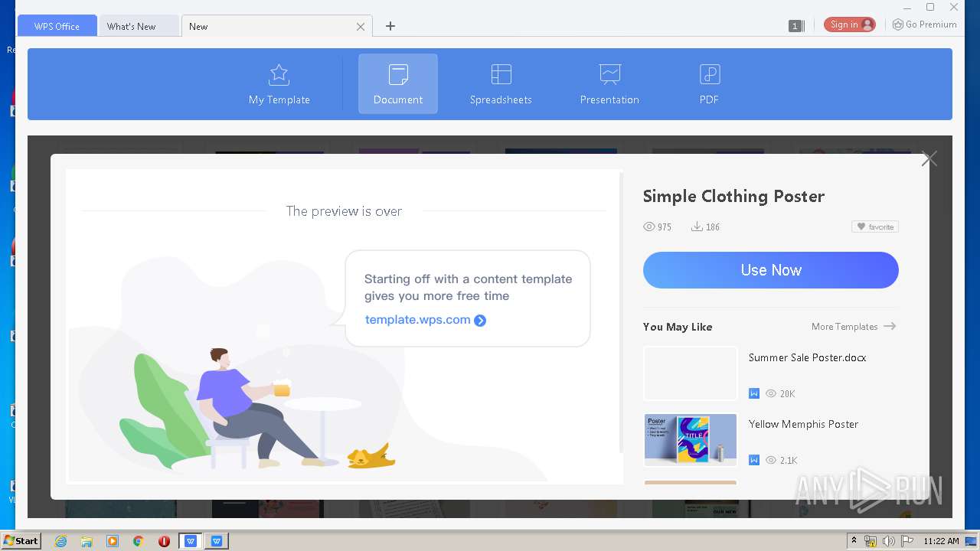
Task: Show hidden system tray icons
Action: 854,541
